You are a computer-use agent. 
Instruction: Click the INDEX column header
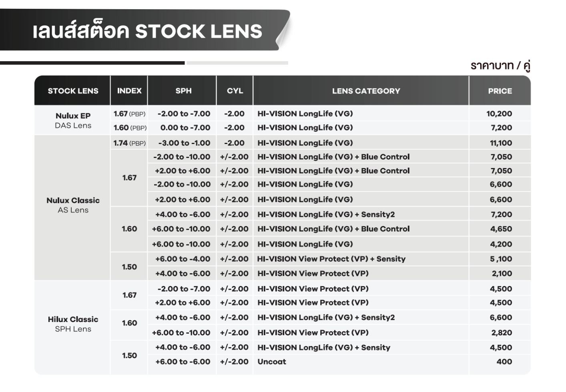pyautogui.click(x=129, y=91)
